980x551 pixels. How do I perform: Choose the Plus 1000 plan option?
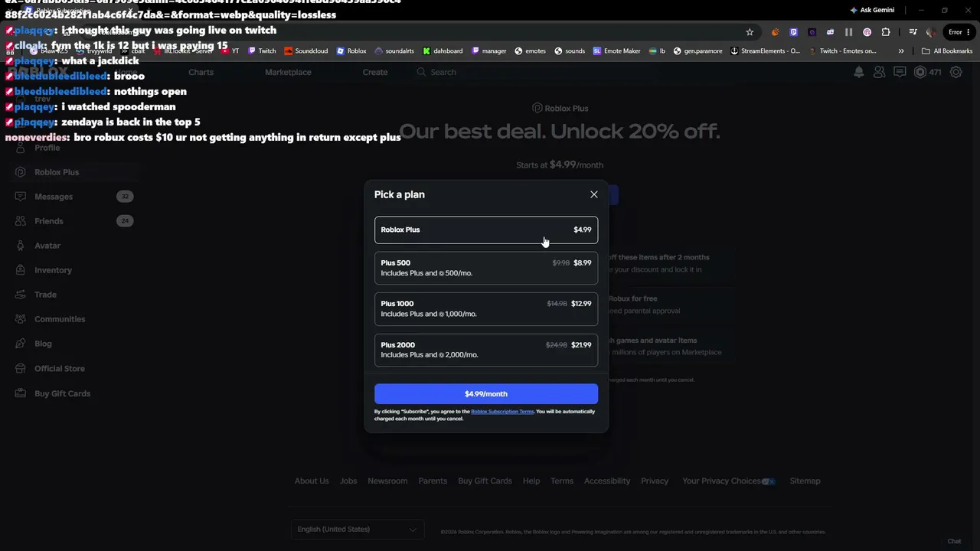coord(486,308)
